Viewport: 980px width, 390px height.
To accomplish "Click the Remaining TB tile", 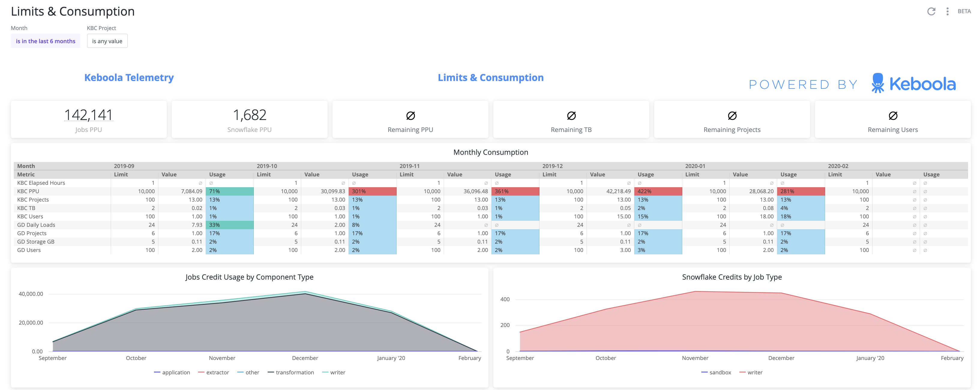I will (571, 119).
